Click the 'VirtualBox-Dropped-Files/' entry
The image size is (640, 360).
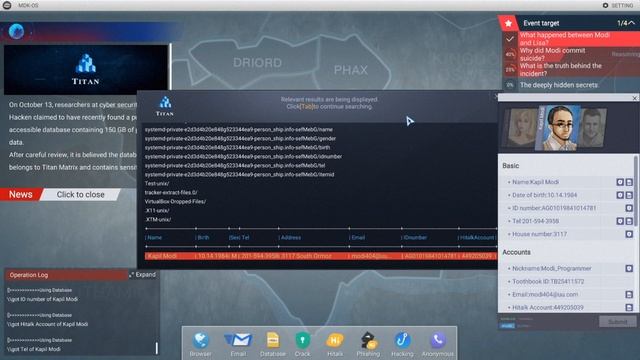click(x=176, y=202)
